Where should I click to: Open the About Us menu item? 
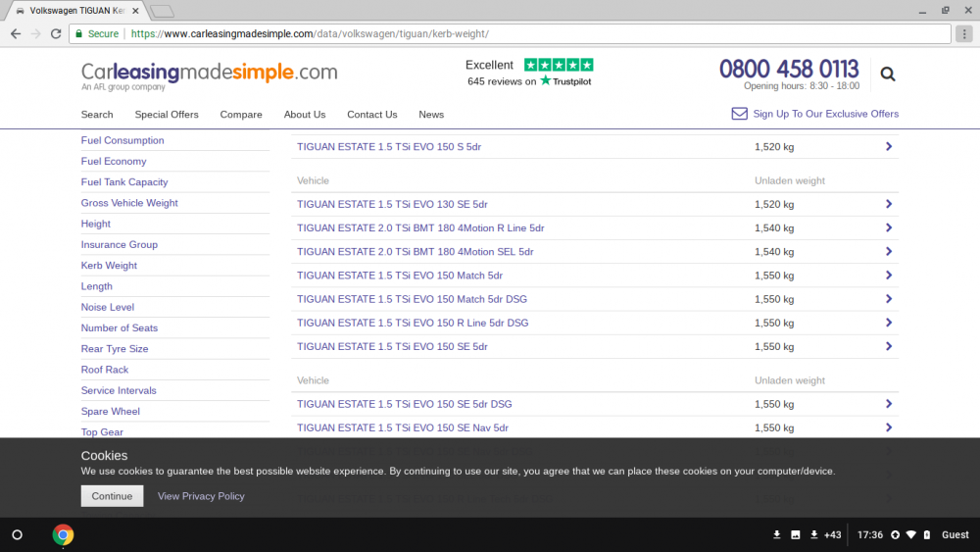point(305,115)
